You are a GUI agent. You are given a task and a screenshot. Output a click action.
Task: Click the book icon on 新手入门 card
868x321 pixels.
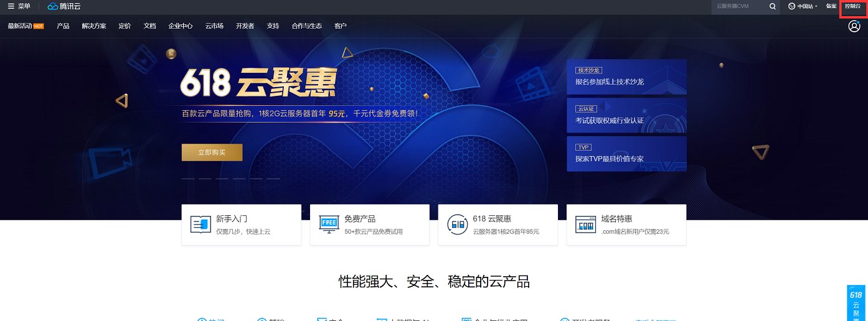(200, 225)
